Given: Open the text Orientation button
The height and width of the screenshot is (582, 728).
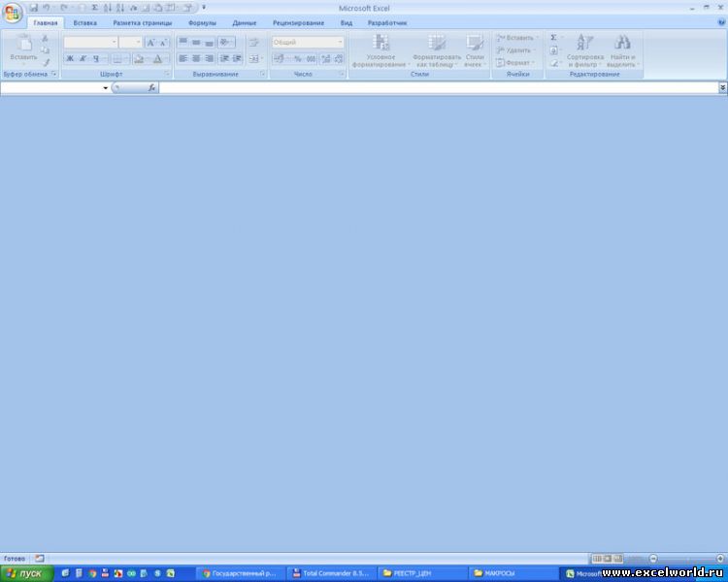Looking at the screenshot, I should (225, 43).
